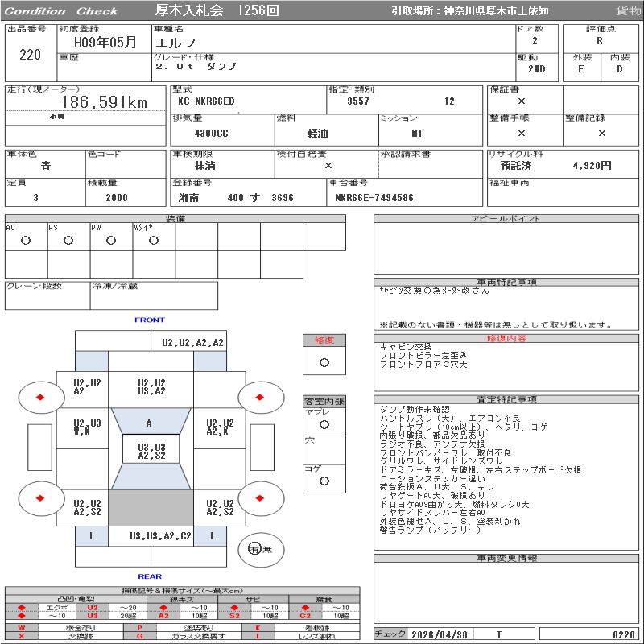644x644 pixels.
Task: Click the load capacity value 2000
Action: click(x=117, y=198)
